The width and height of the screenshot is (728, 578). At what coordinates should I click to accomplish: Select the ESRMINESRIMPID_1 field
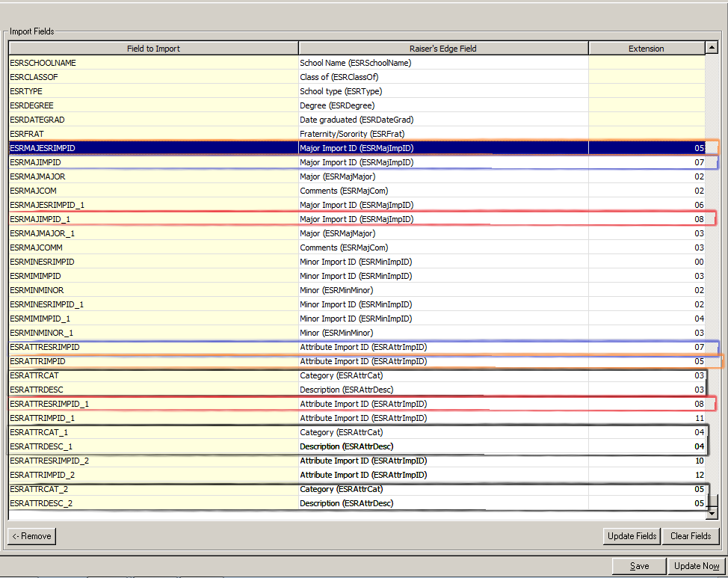[153, 304]
